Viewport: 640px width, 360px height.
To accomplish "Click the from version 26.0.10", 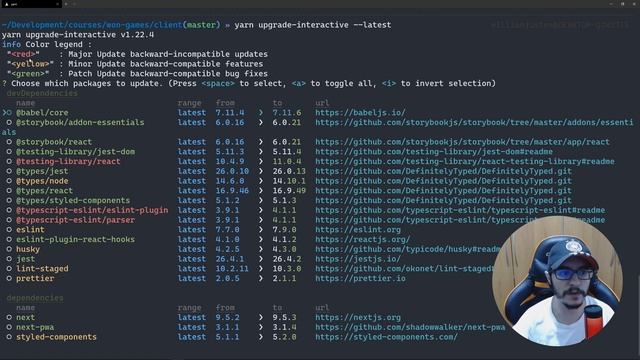I will click(x=232, y=171).
